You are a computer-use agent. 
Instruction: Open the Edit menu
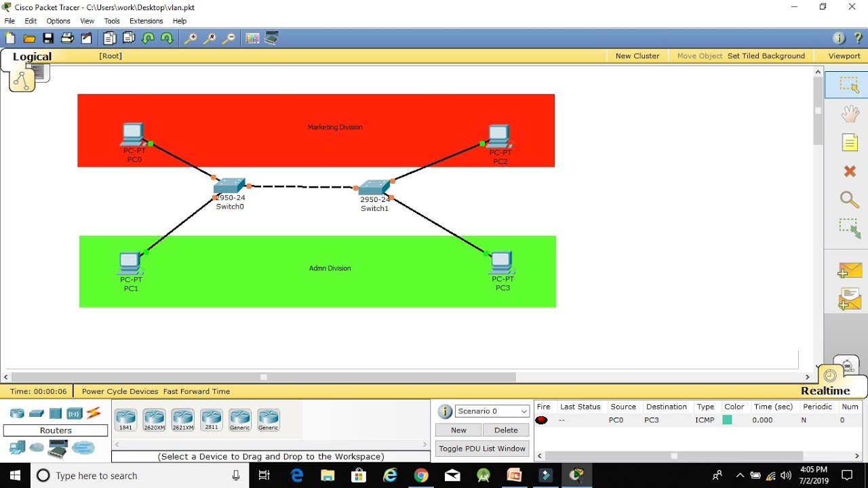(31, 21)
